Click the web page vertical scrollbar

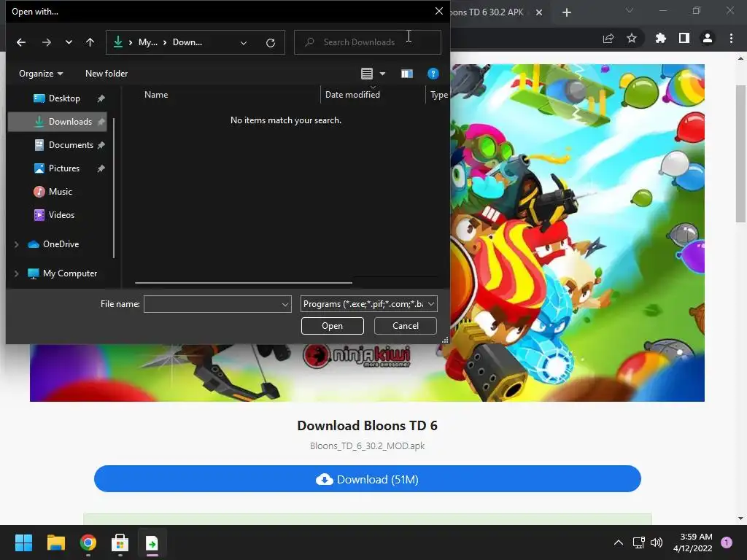point(741,152)
